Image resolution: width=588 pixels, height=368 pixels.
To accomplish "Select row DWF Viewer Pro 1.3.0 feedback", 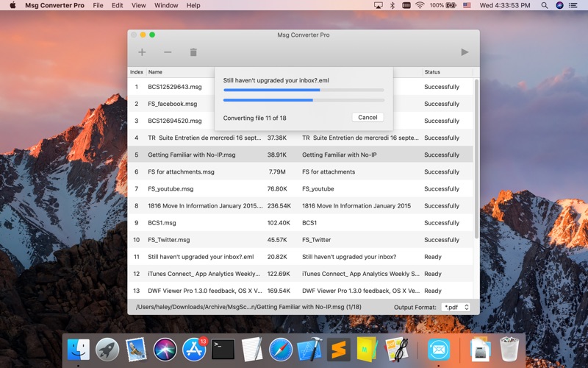I will pyautogui.click(x=301, y=291).
